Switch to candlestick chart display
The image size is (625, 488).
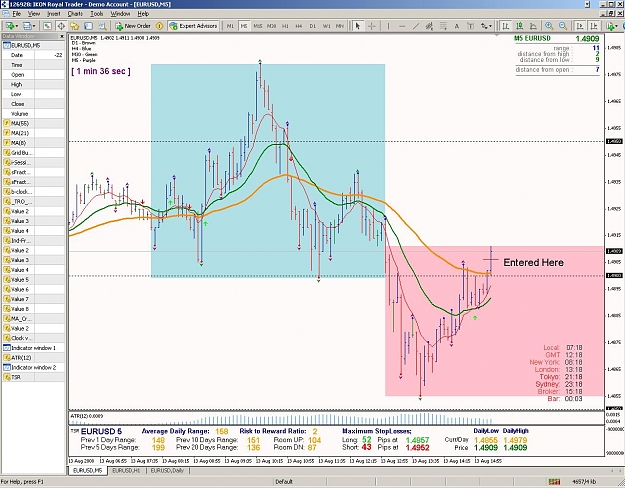coord(519,26)
